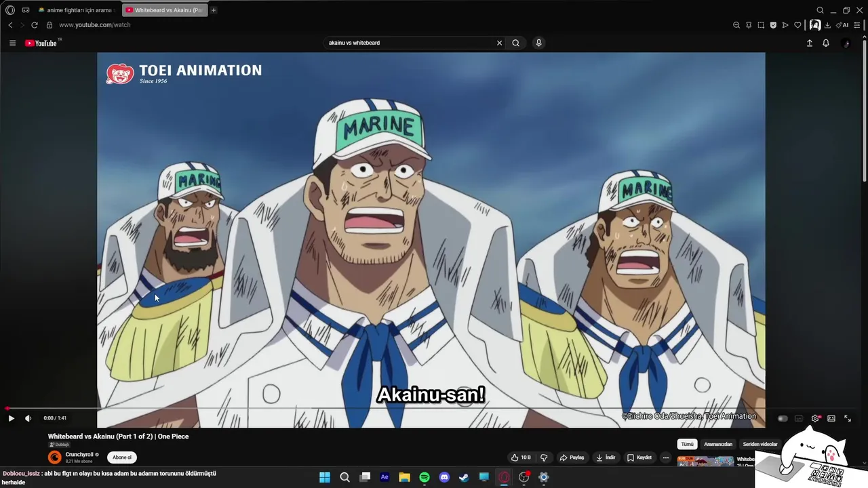The height and width of the screenshot is (488, 868).
Task: Go to the YouTube home logo
Action: (41, 43)
